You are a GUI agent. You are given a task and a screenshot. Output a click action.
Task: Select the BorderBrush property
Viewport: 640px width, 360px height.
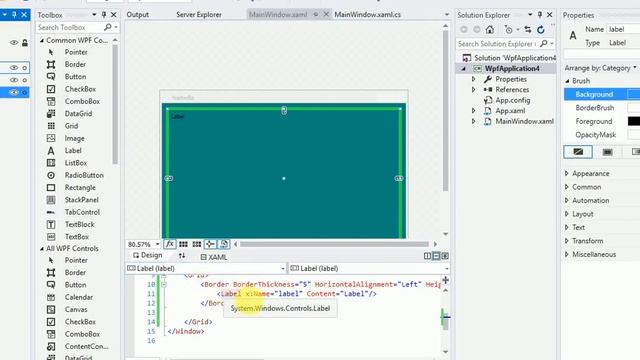[595, 108]
